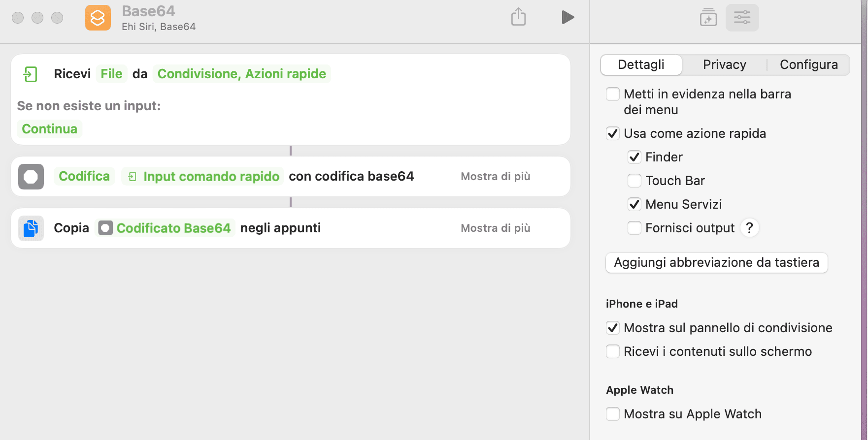Image resolution: width=868 pixels, height=440 pixels.
Task: Toggle the Finder checkbox
Action: point(634,157)
